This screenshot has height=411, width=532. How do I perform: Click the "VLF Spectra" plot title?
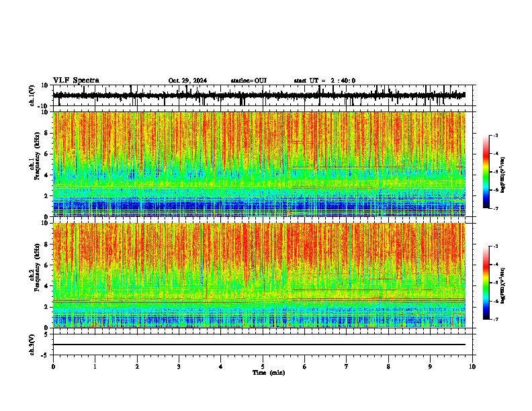click(x=76, y=81)
